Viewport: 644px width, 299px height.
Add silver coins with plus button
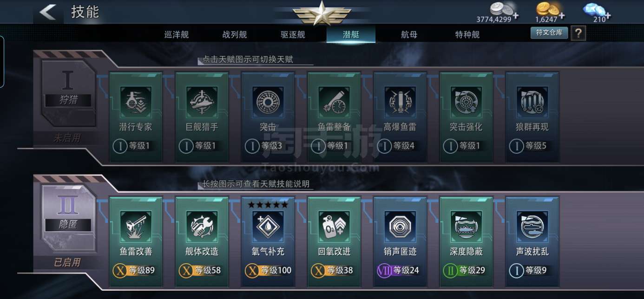(516, 16)
